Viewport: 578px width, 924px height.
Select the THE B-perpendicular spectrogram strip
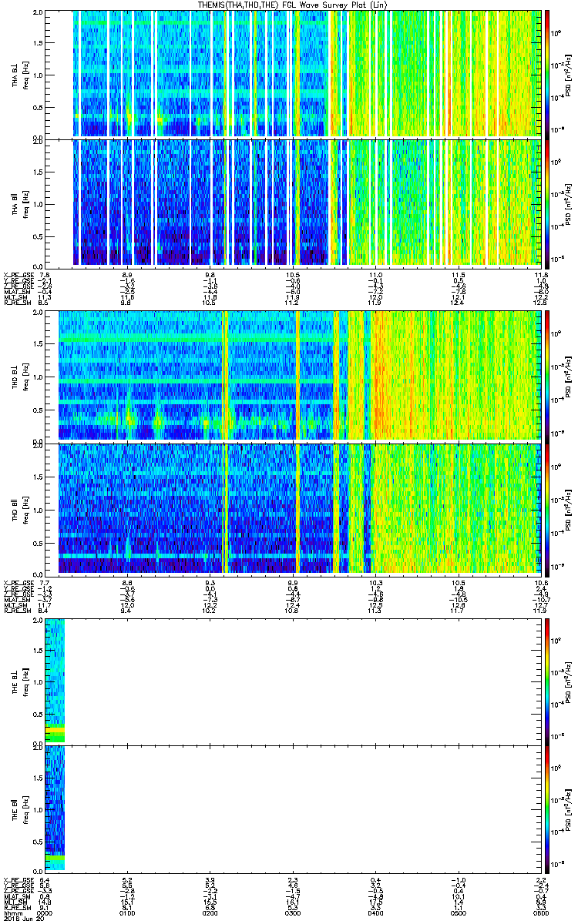coord(54,680)
